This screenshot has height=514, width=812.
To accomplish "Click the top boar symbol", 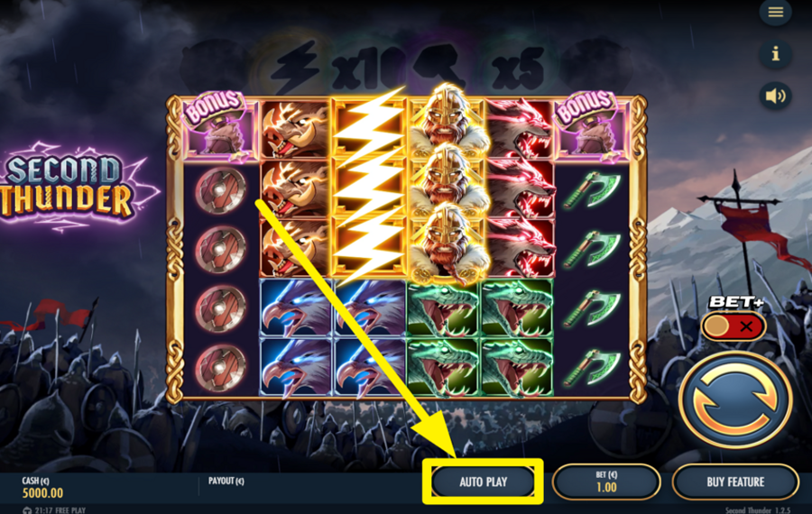I will (x=295, y=130).
